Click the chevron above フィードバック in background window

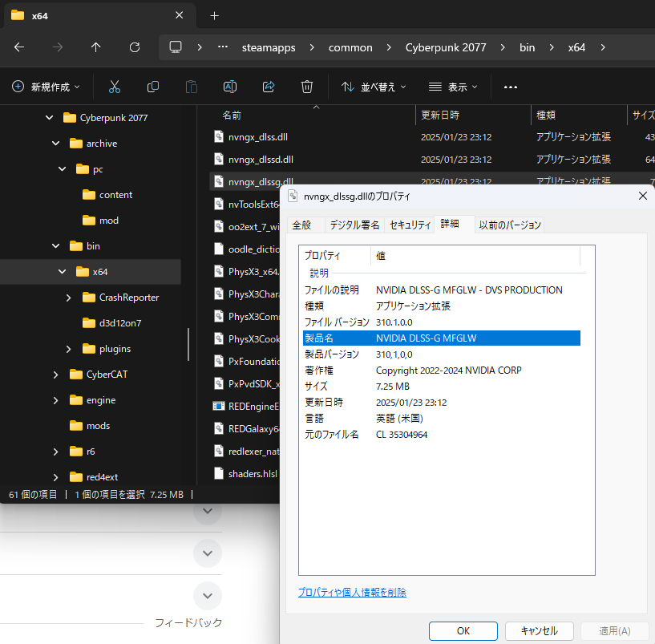click(x=207, y=596)
